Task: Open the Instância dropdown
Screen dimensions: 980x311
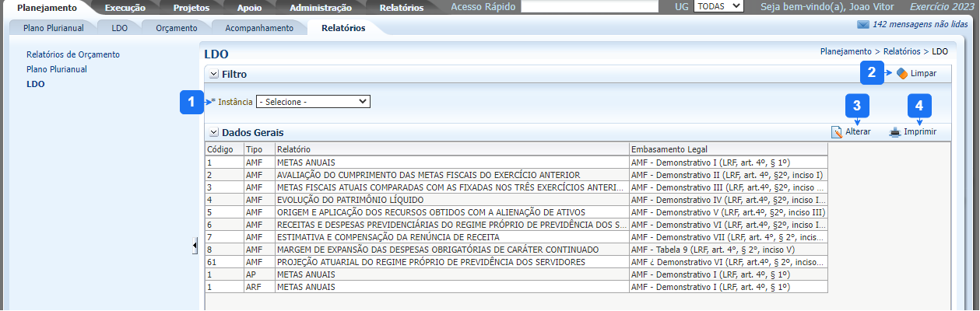Action: pyautogui.click(x=313, y=101)
